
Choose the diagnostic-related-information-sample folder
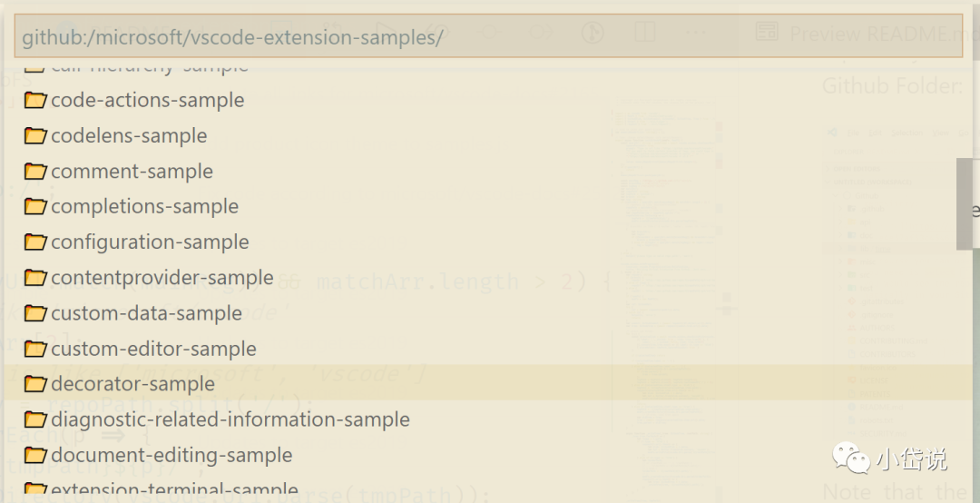[488, 419]
